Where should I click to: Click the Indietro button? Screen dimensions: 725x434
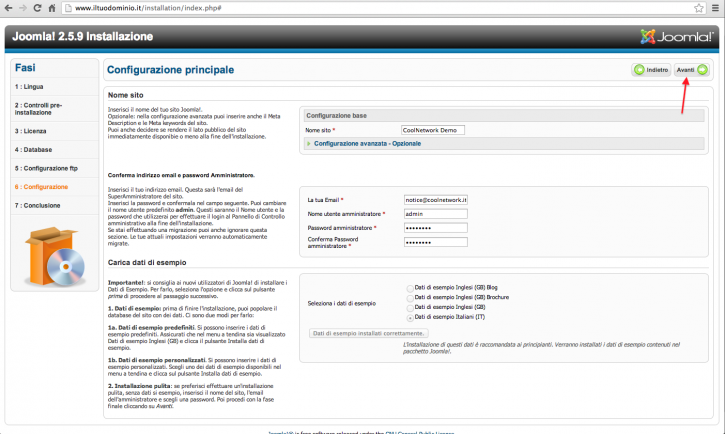[651, 70]
